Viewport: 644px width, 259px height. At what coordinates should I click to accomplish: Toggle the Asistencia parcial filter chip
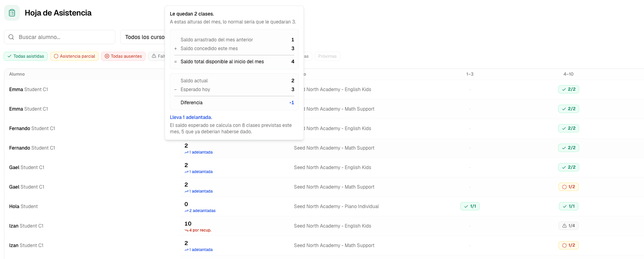pyautogui.click(x=74, y=56)
